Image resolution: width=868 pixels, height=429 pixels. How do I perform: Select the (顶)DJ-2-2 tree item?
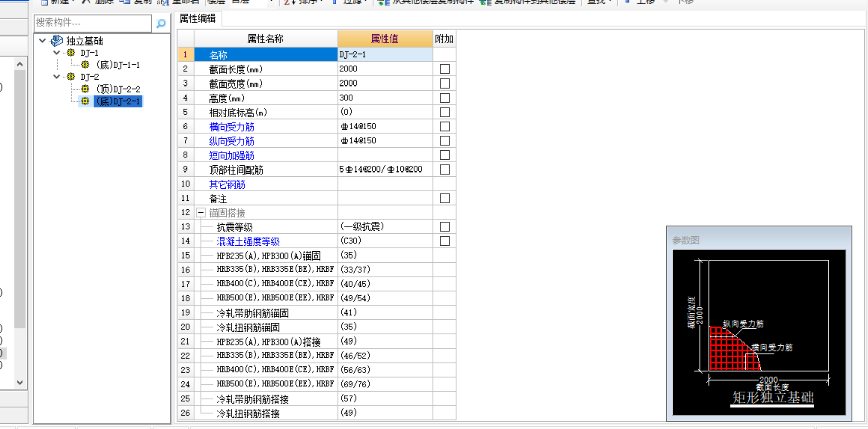pyautogui.click(x=118, y=89)
